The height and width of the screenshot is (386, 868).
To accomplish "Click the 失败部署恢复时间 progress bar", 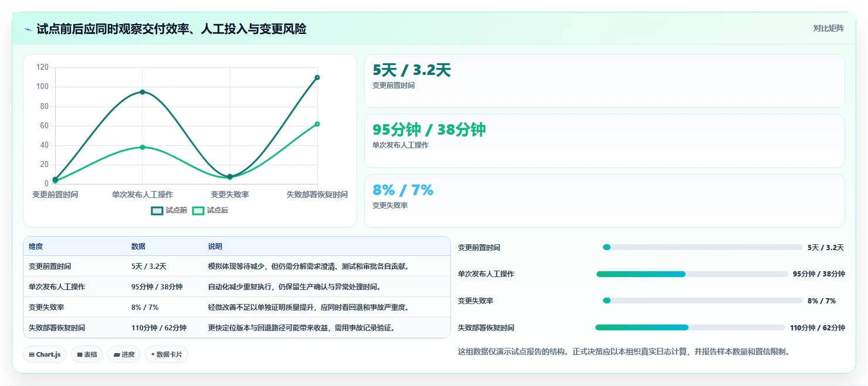I will pos(690,327).
